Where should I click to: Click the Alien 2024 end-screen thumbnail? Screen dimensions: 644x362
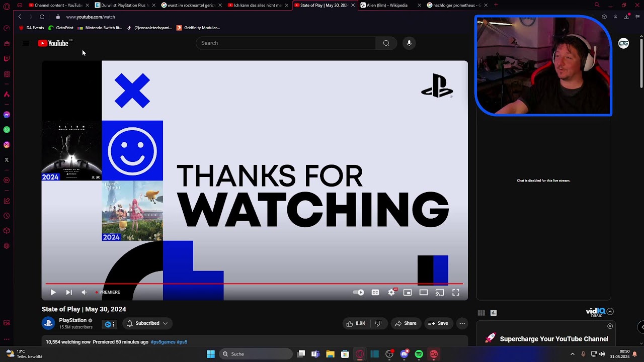pyautogui.click(x=71, y=150)
